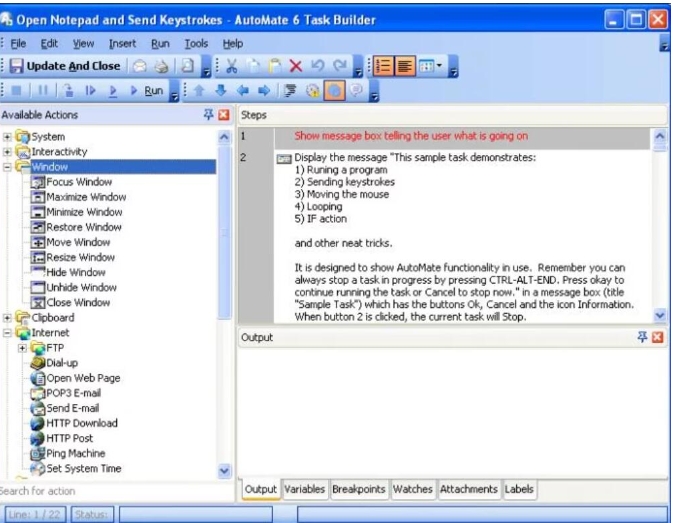Viewport: 673px width, 523px height.
Task: Toggle the highlighted blue circle toolbar button
Action: [x=334, y=91]
